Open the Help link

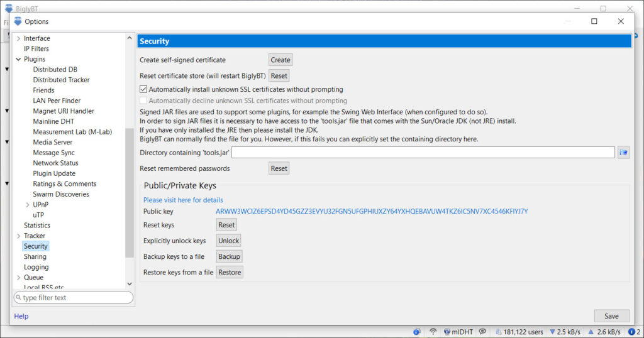(x=21, y=316)
